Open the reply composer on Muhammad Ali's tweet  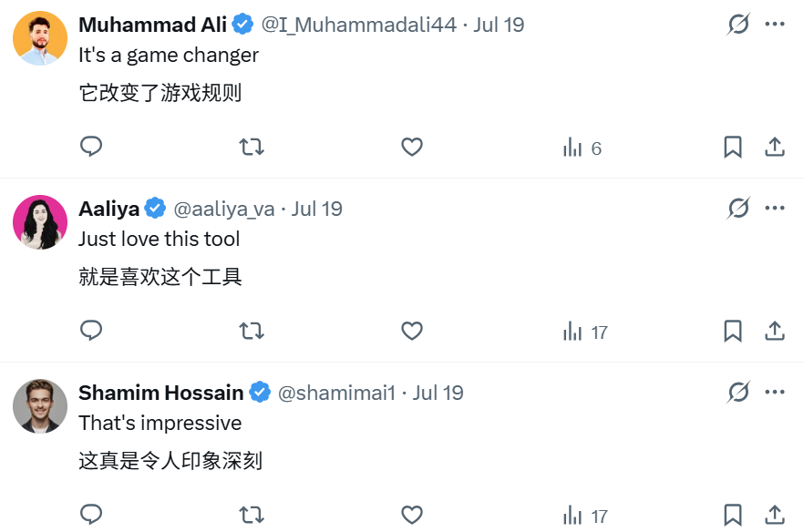pos(90,147)
